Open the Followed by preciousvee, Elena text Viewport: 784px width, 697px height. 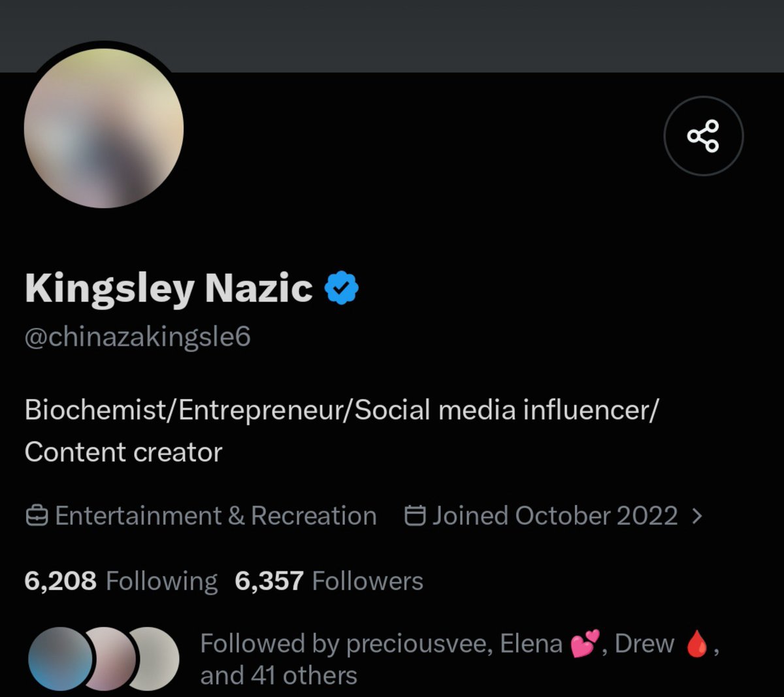coord(381,643)
